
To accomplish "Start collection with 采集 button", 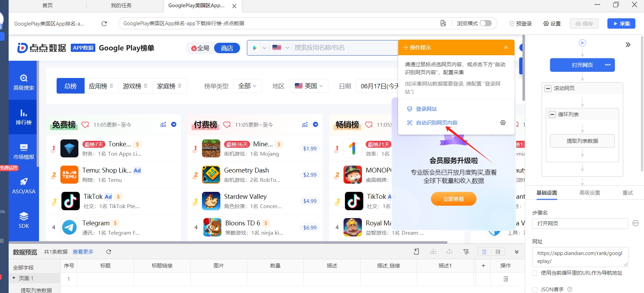I will (x=621, y=23).
